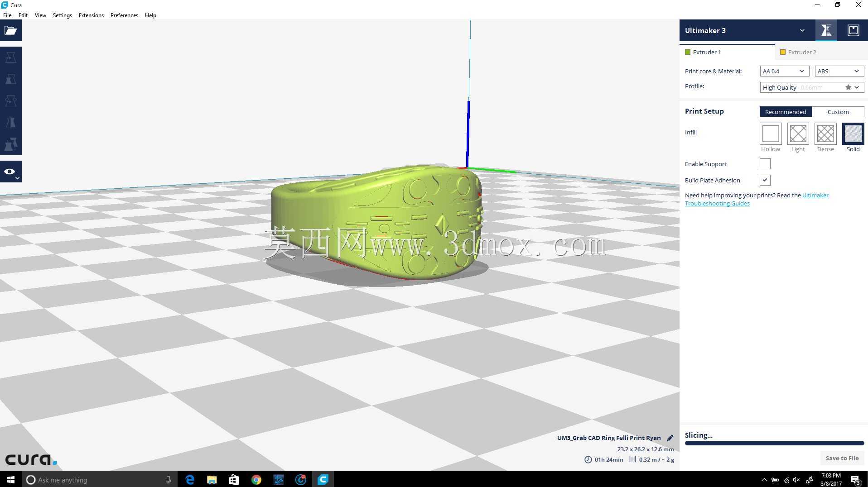Open the Edit menu
The image size is (868, 487).
23,15
